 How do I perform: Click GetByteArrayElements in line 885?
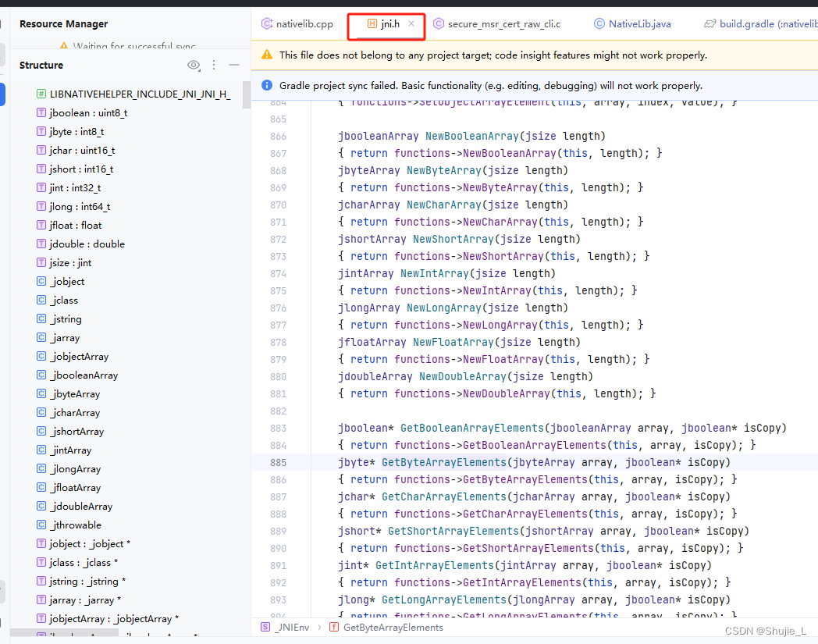click(444, 462)
